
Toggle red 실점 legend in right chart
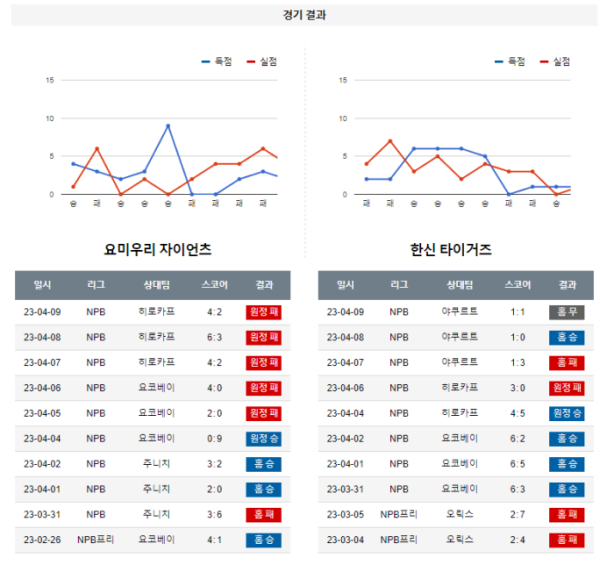tap(555, 62)
